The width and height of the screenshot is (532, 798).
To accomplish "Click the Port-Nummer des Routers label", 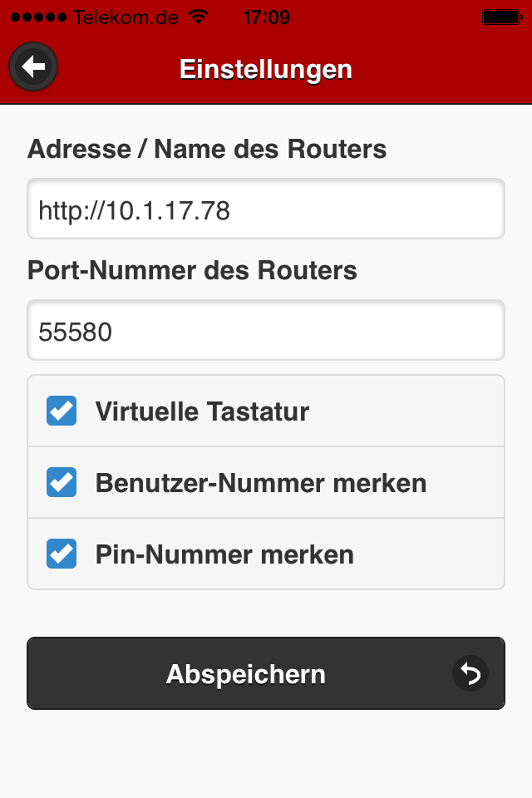I will 192,270.
